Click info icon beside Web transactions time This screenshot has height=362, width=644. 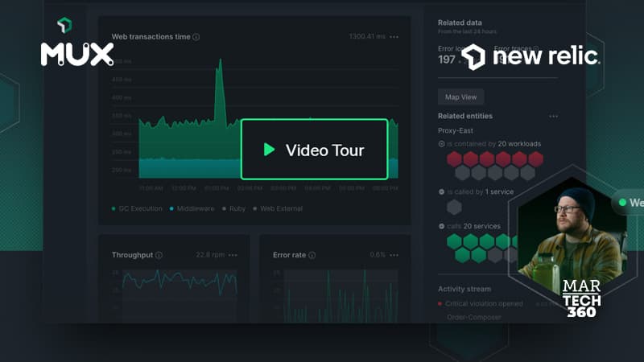coord(196,37)
